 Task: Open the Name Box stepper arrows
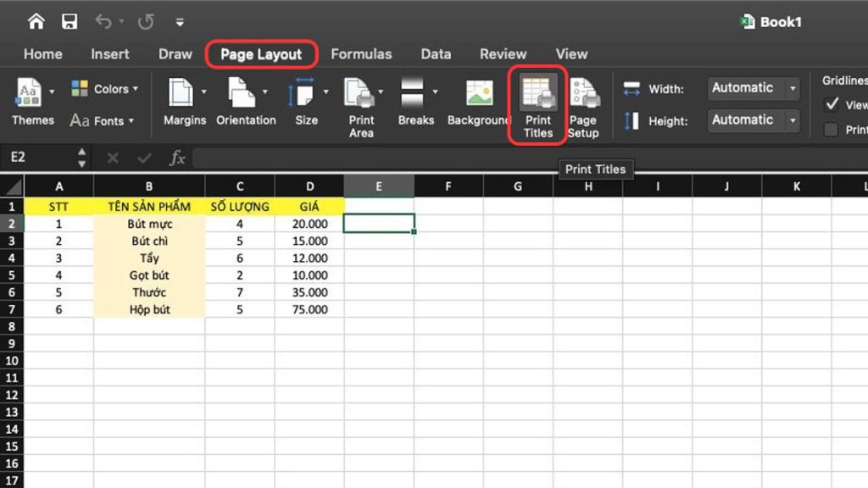click(x=82, y=158)
